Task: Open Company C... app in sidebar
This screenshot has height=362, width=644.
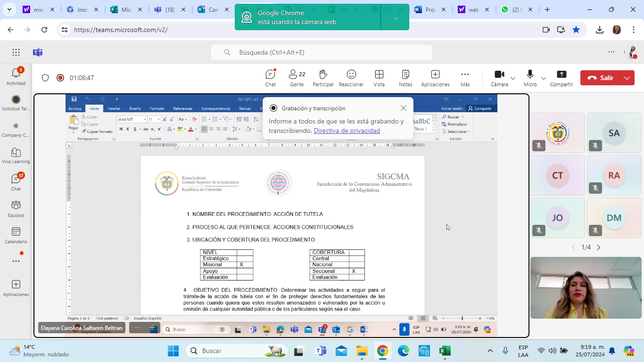Action: 16,129
